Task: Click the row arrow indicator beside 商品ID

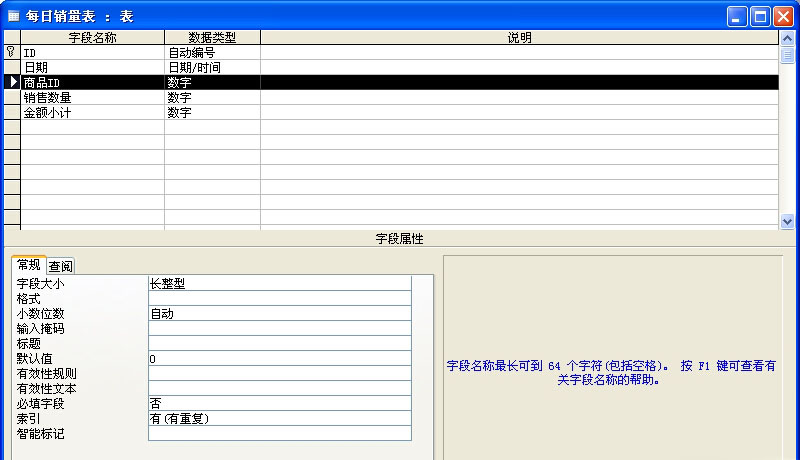Action: point(12,83)
